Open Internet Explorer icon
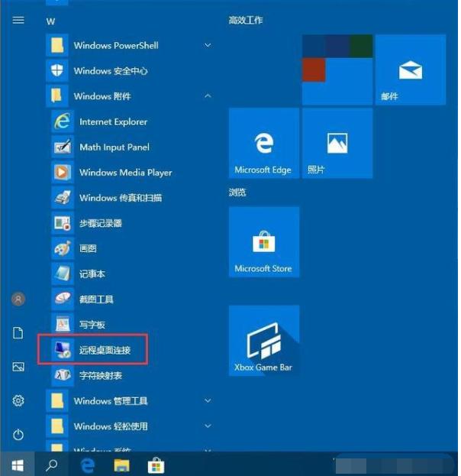This screenshot has width=461, height=476. (x=63, y=121)
